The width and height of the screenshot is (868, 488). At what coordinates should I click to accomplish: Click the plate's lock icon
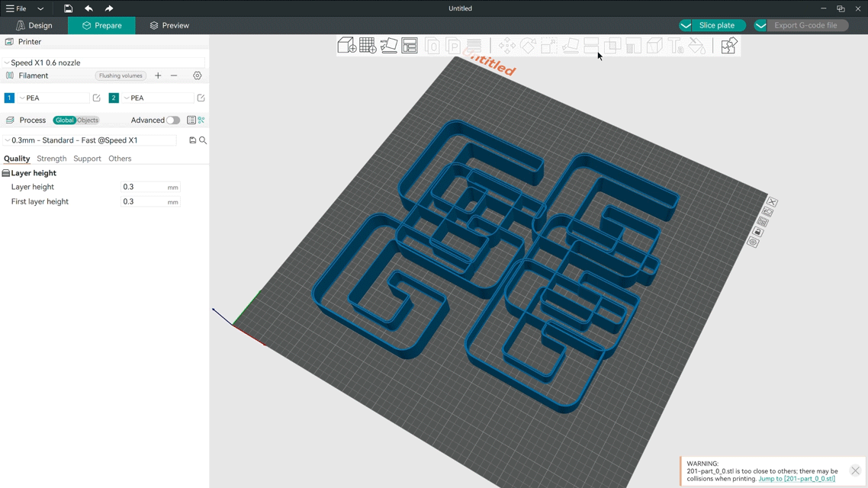758,232
